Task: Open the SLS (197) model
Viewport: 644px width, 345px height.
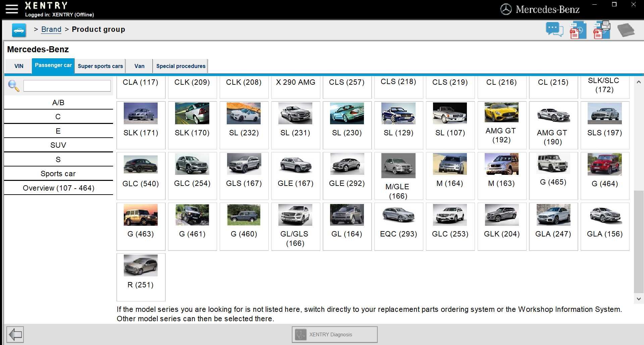Action: tap(605, 125)
